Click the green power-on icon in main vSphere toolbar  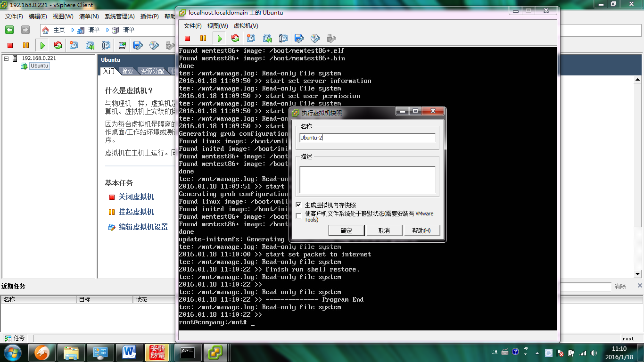pyautogui.click(x=42, y=45)
